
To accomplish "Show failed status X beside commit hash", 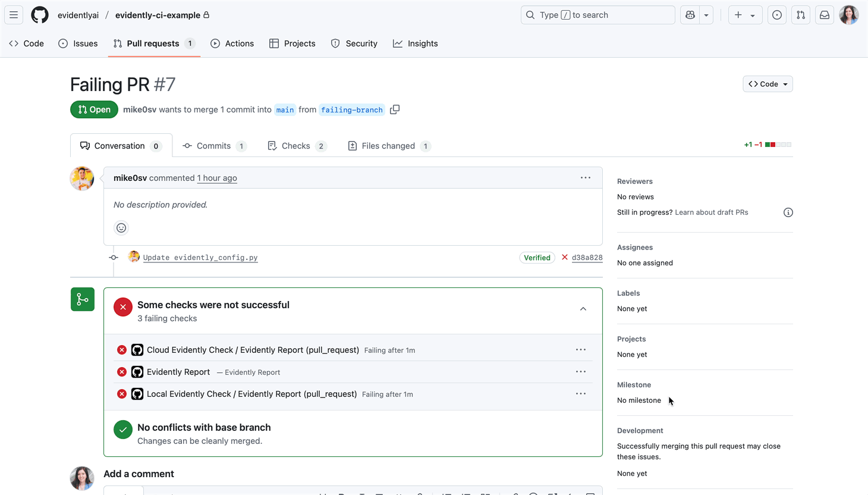I will click(565, 257).
